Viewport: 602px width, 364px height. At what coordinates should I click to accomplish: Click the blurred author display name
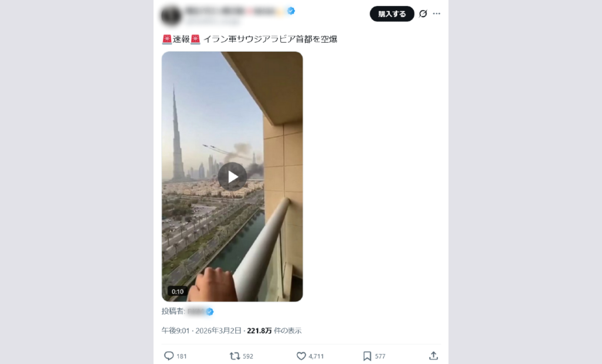tap(235, 11)
